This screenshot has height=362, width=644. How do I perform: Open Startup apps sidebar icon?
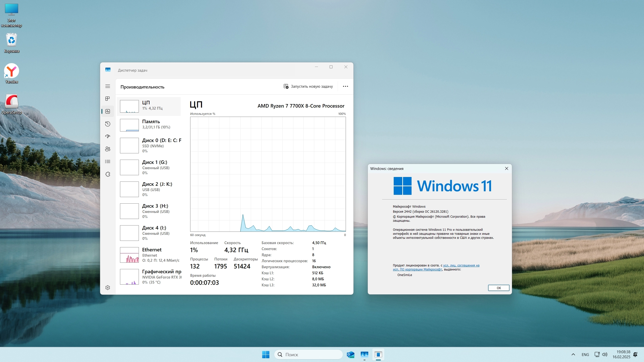coord(108,136)
